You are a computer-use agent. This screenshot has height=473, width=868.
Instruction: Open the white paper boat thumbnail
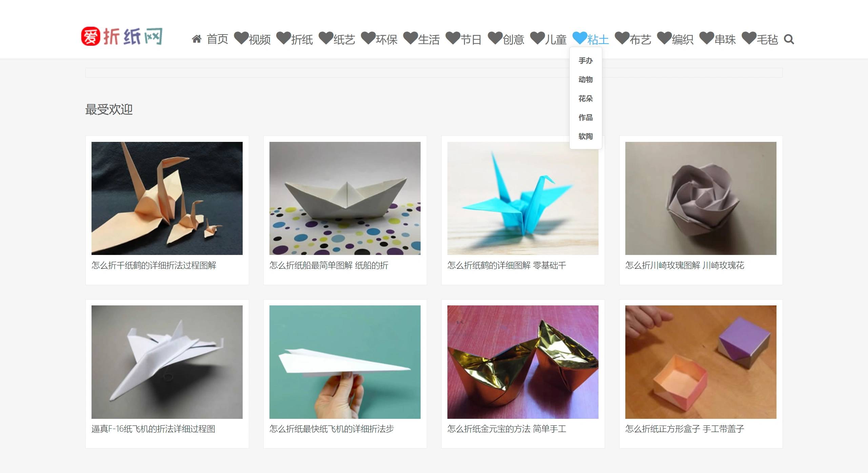point(345,198)
